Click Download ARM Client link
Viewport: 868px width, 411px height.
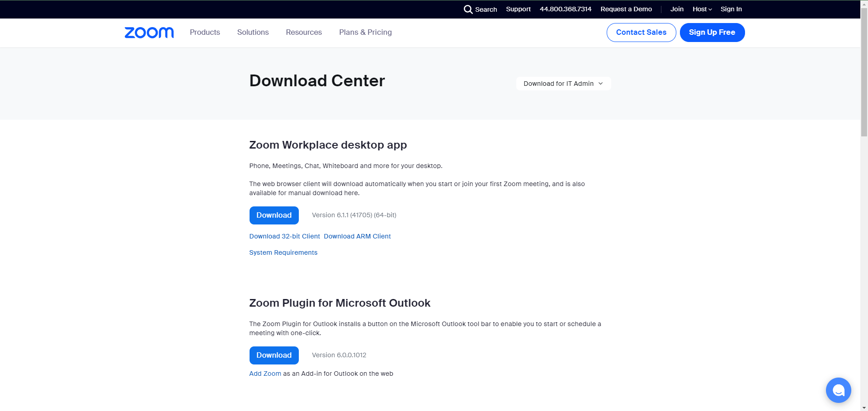pos(357,236)
